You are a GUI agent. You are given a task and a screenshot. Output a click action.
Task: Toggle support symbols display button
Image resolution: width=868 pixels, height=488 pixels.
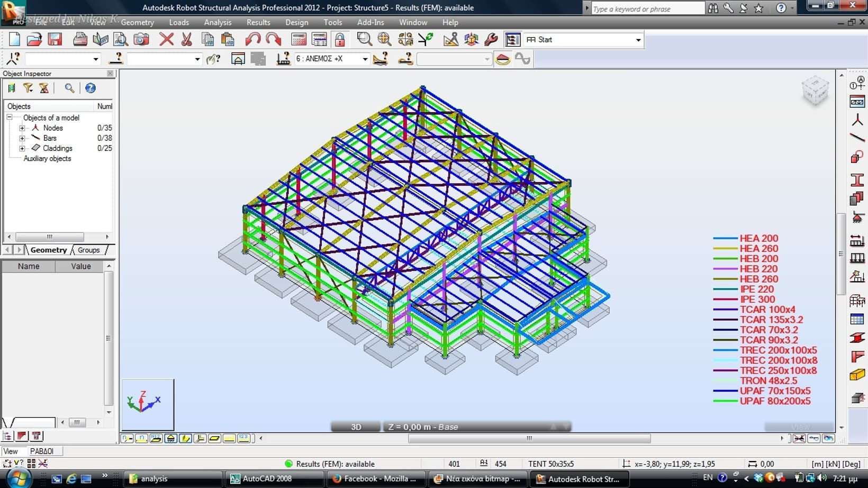coord(170,438)
